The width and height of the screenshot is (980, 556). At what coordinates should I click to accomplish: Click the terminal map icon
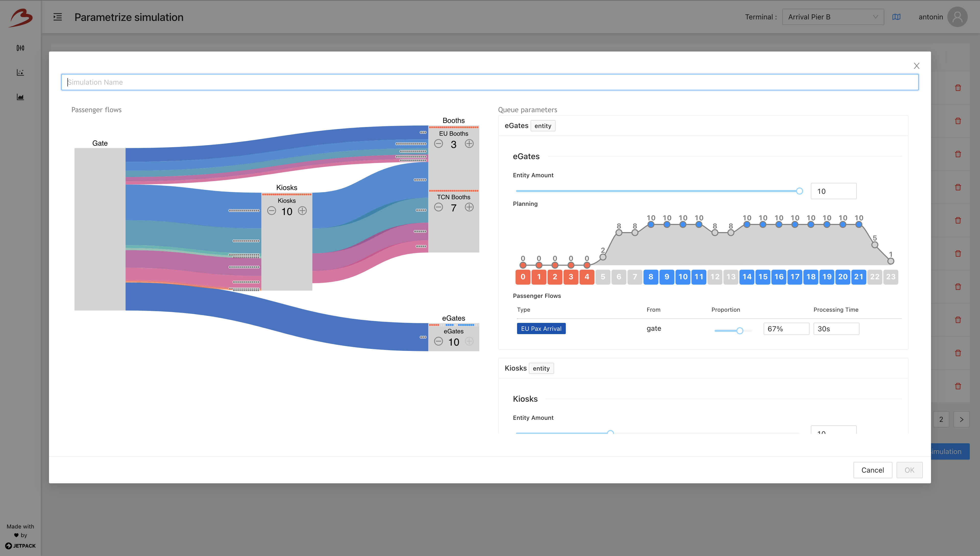[x=896, y=17]
